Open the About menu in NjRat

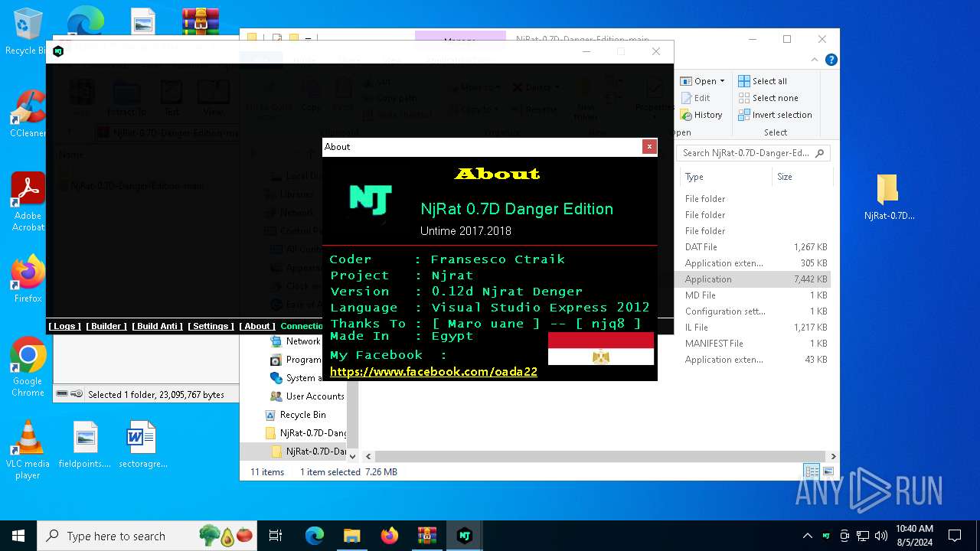[x=257, y=326]
